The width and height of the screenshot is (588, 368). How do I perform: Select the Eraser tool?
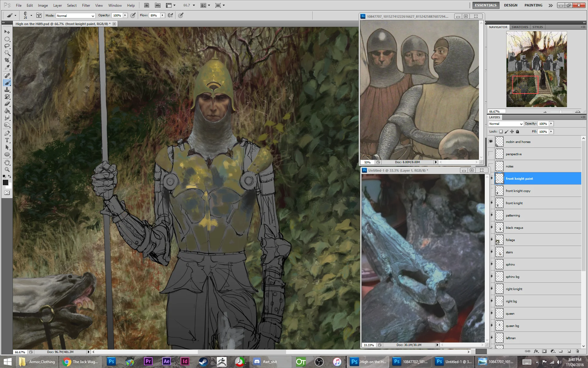tap(7, 104)
